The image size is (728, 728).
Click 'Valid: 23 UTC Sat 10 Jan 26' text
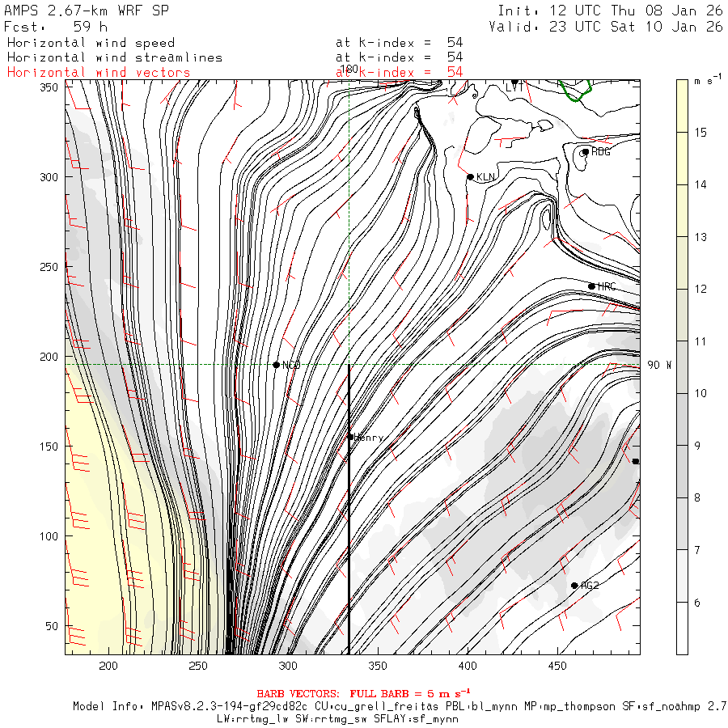pyautogui.click(x=606, y=27)
